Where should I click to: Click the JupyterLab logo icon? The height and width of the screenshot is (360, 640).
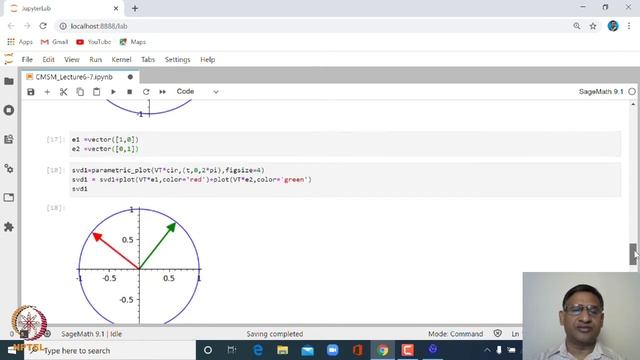pyautogui.click(x=9, y=59)
